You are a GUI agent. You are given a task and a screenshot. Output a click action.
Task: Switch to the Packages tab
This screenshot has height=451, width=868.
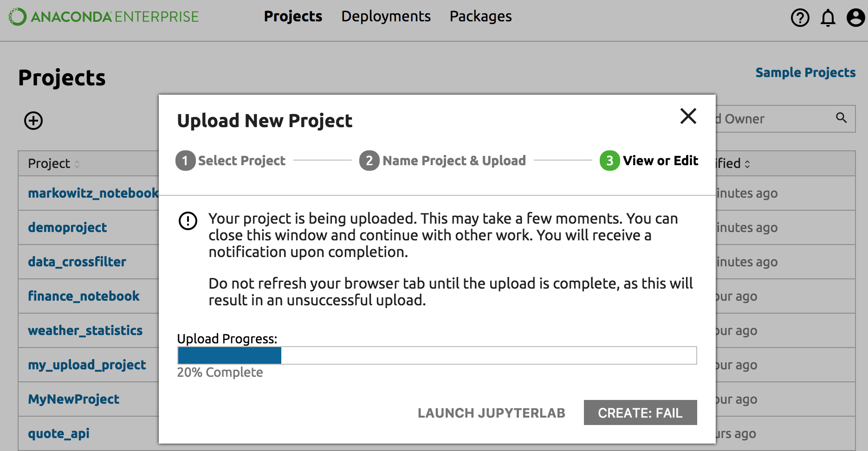click(x=480, y=17)
